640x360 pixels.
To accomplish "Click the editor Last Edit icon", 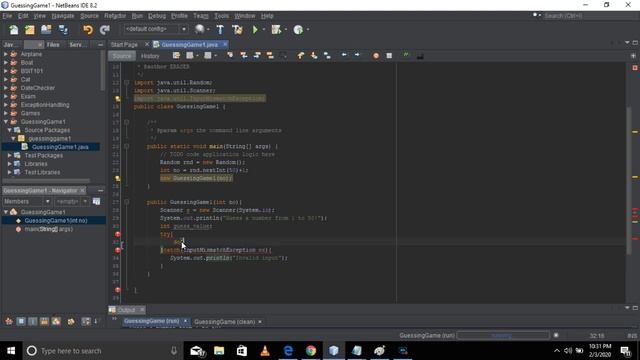I will [176, 56].
